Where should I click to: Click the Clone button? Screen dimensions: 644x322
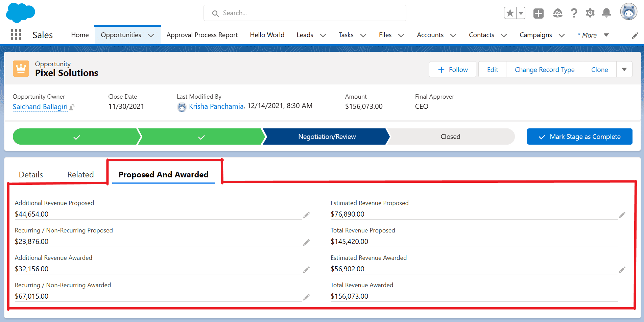click(599, 69)
